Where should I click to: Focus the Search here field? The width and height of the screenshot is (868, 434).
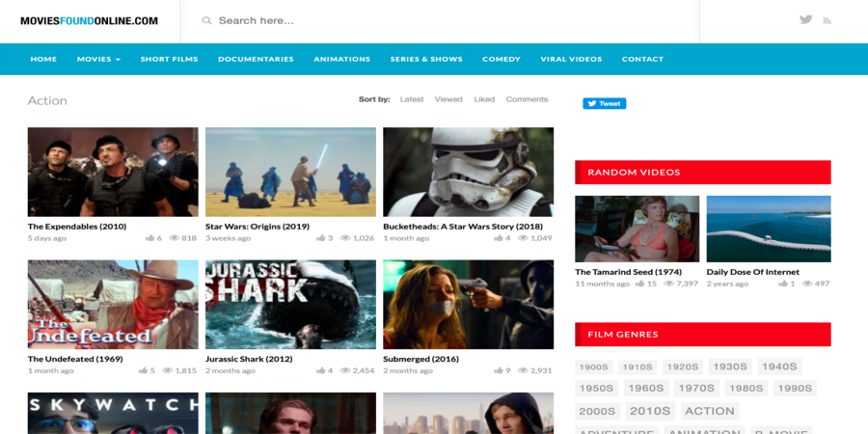(440, 21)
